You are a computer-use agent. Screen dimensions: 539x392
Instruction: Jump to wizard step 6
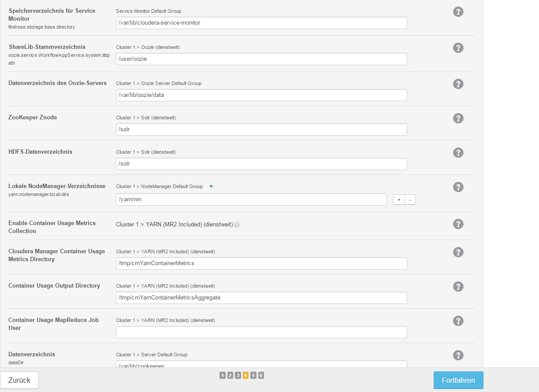(261, 375)
